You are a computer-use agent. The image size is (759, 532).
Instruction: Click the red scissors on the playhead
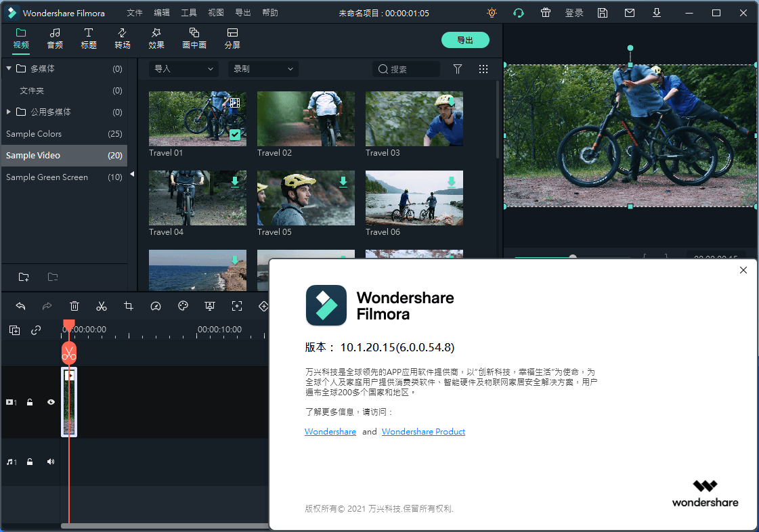coord(69,353)
